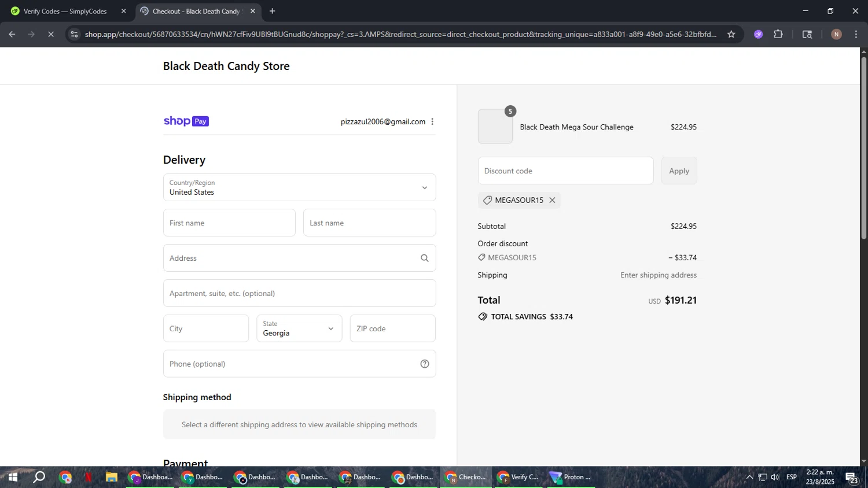
Task: Bookmark this page with star icon
Action: coord(731,34)
